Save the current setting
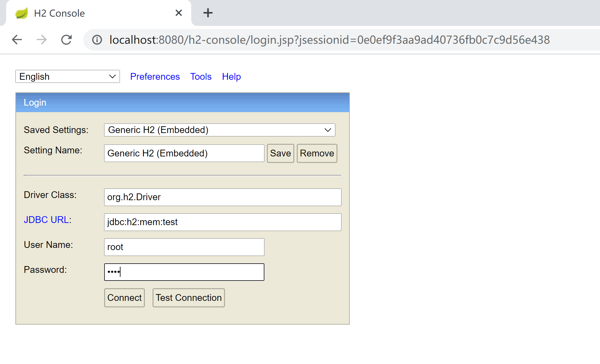This screenshot has width=600, height=364. click(280, 153)
